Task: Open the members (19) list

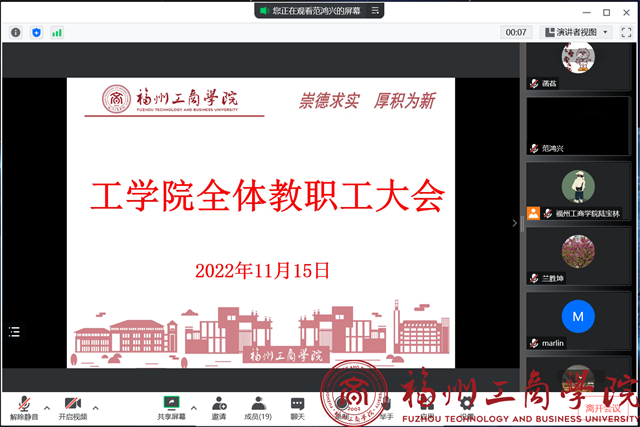Action: pos(258,405)
